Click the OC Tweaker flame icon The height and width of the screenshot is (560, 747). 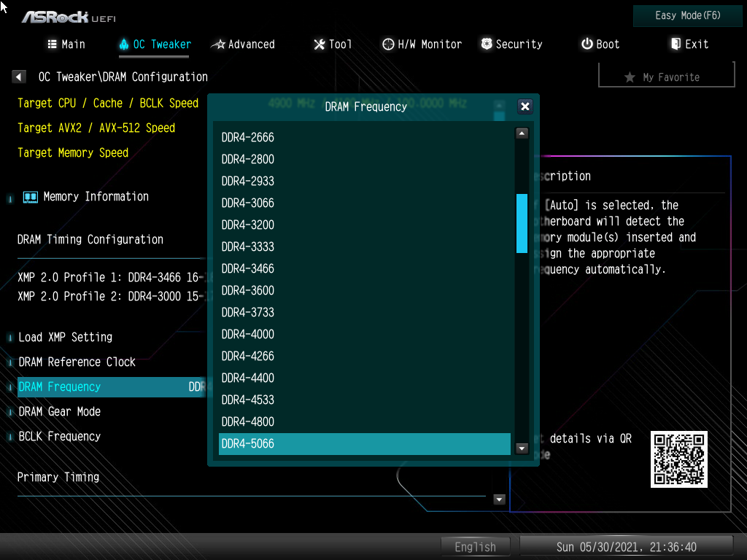123,44
